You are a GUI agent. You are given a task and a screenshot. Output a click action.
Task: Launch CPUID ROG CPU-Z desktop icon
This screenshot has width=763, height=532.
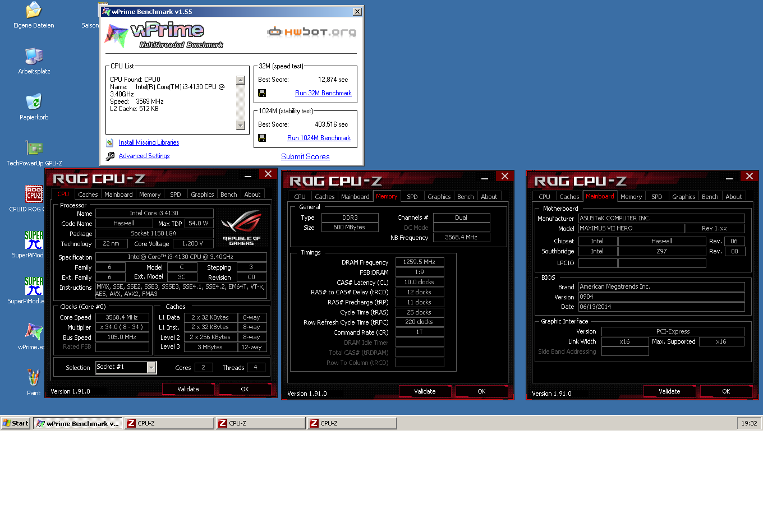(x=34, y=194)
